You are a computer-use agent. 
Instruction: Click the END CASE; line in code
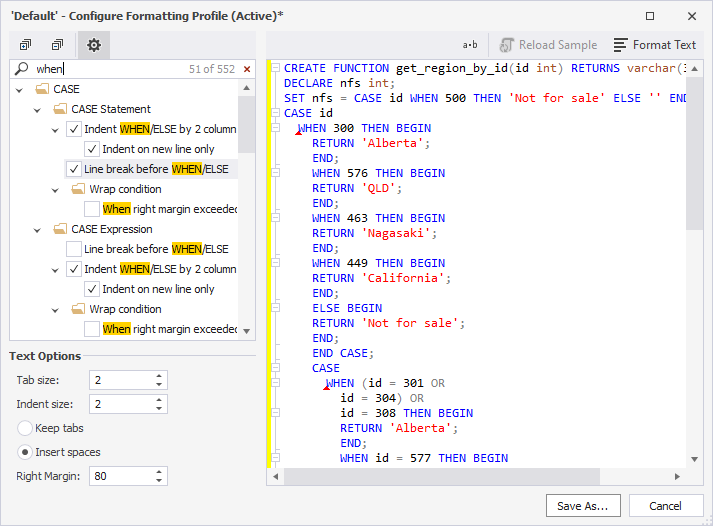pyautogui.click(x=342, y=353)
